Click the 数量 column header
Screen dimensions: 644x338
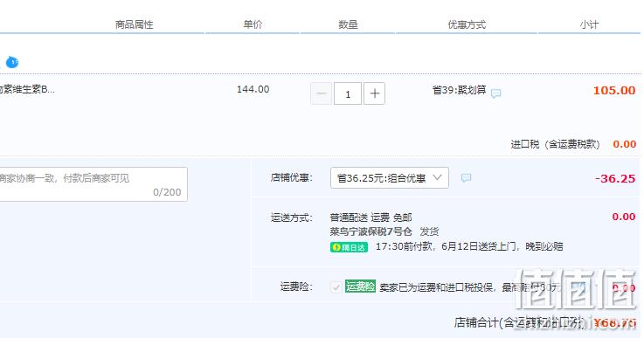(x=348, y=24)
